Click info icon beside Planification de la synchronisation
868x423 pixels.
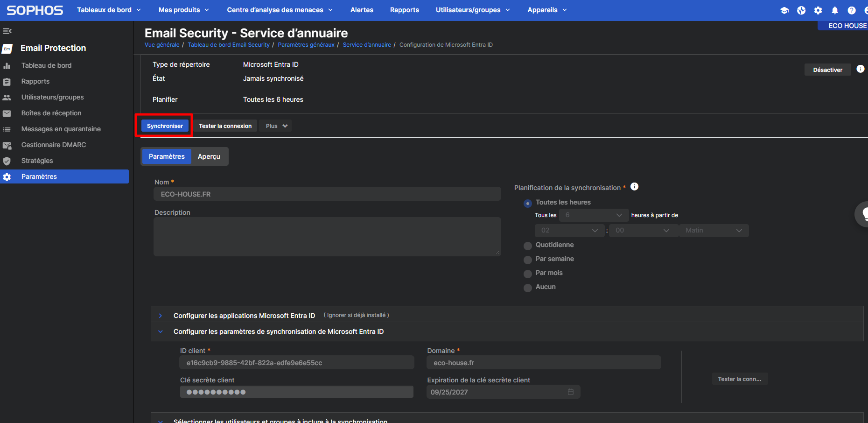click(634, 187)
